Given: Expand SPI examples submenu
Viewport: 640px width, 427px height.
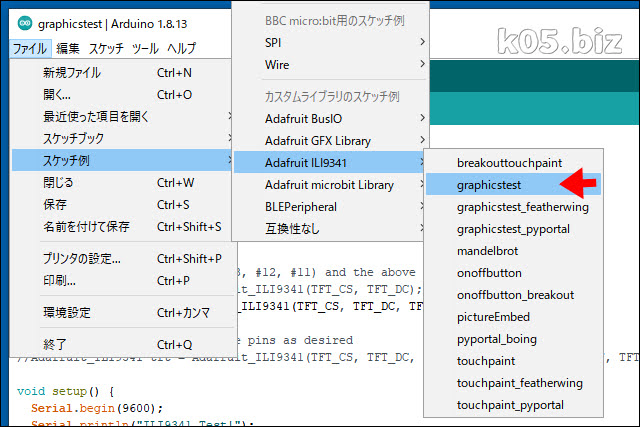Looking at the screenshot, I should [x=331, y=42].
